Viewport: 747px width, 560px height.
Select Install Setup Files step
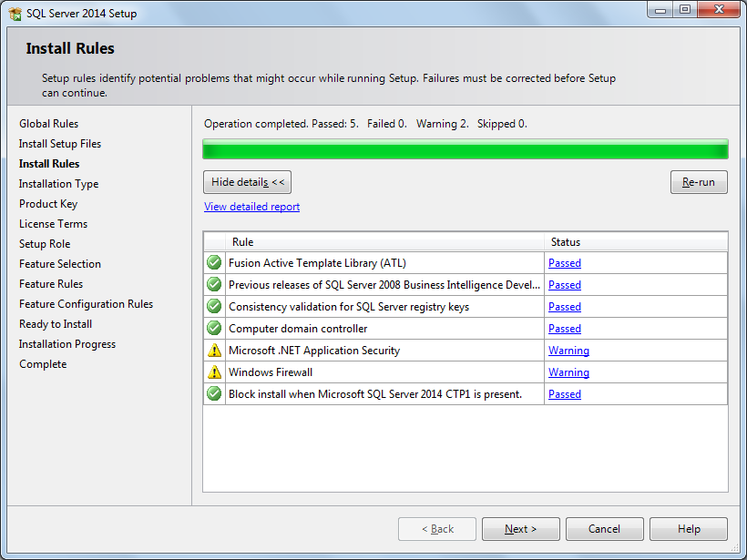[60, 144]
